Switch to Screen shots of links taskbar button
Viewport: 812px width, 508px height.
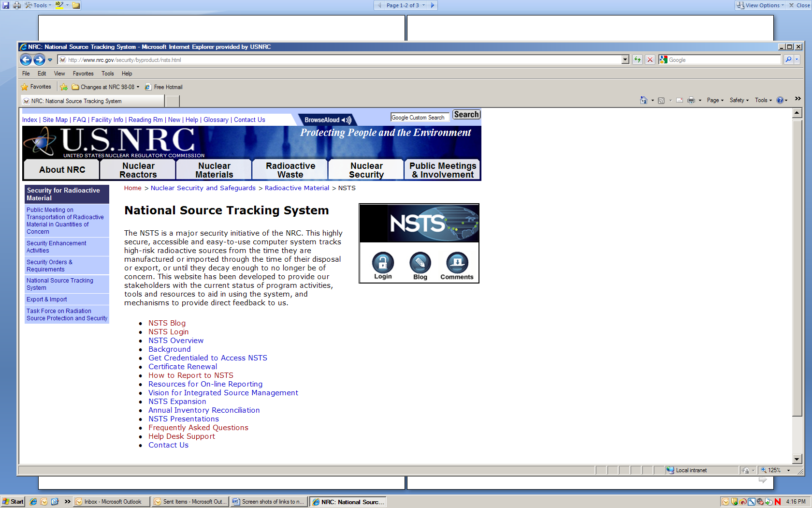(269, 502)
